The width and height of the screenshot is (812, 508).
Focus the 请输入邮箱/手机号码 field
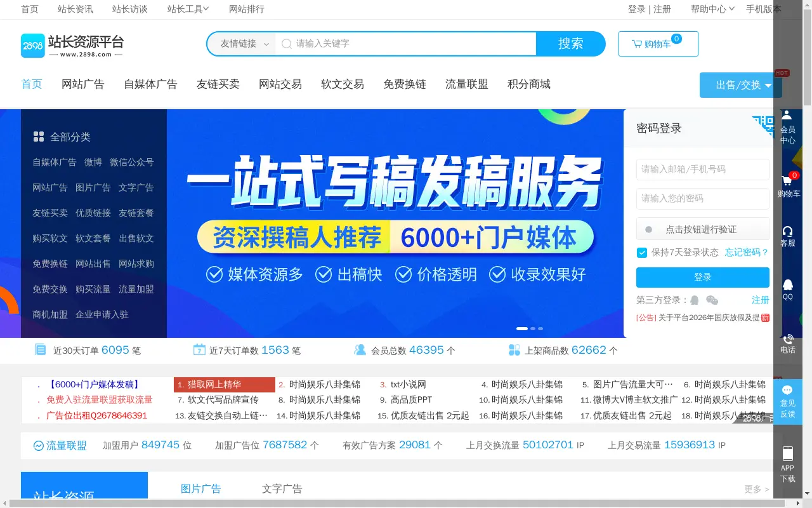703,170
